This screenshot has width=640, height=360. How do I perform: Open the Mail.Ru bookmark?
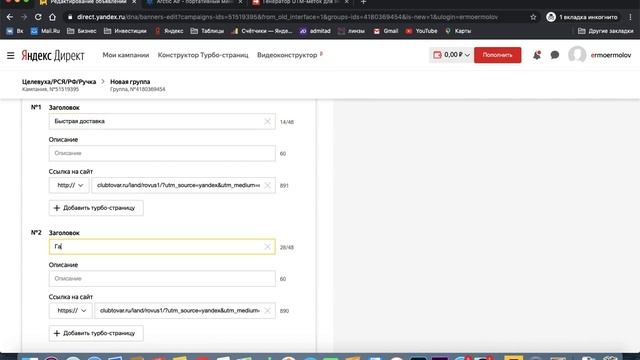point(45,31)
